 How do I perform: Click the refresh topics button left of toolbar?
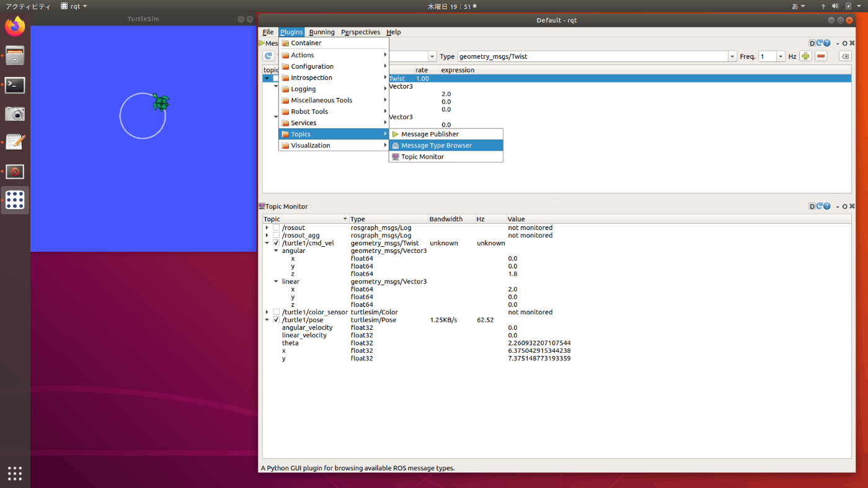pyautogui.click(x=268, y=56)
